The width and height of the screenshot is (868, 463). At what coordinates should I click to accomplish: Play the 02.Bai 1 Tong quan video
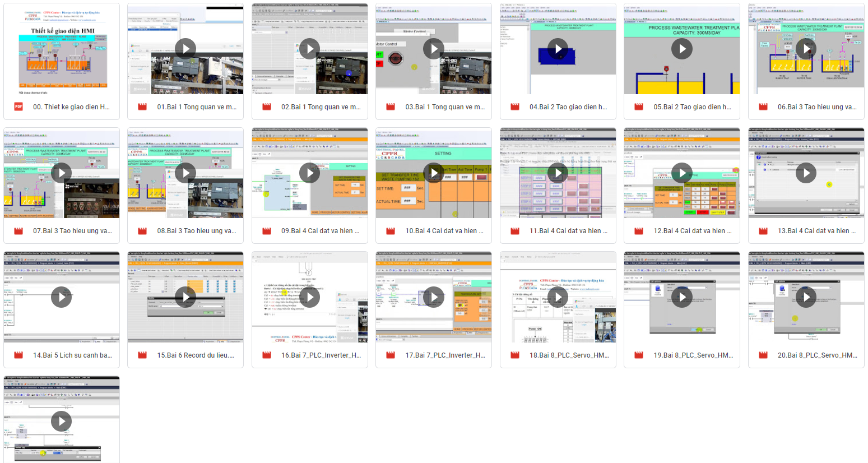click(x=309, y=49)
